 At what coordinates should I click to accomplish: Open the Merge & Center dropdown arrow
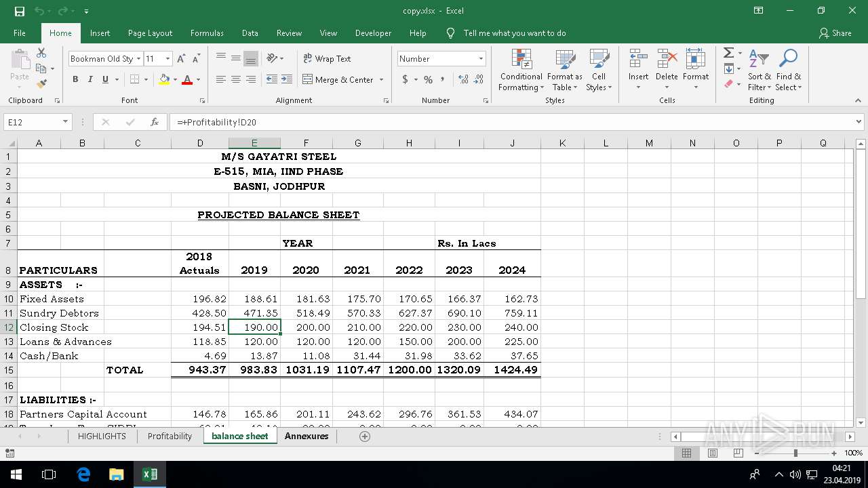click(x=381, y=79)
